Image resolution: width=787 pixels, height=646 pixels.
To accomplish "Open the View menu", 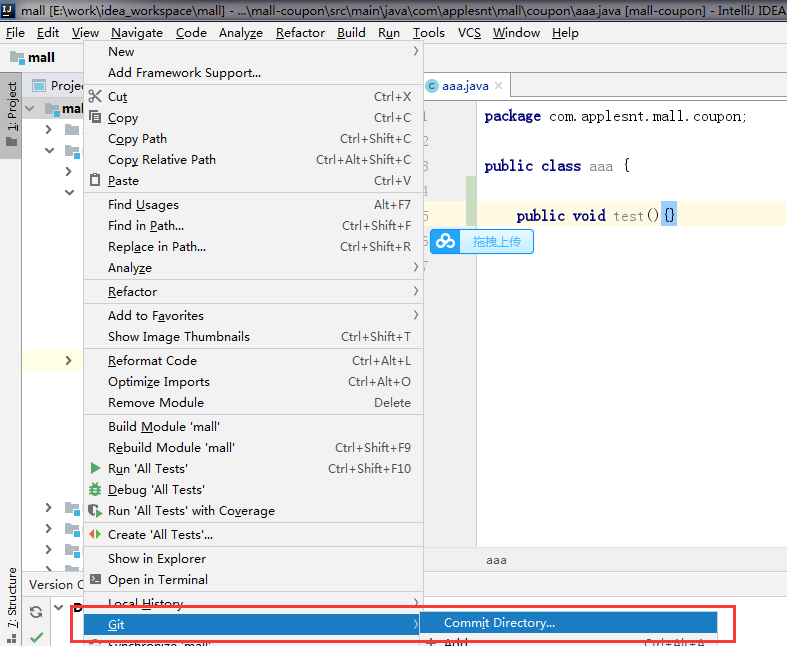I will pyautogui.click(x=85, y=33).
